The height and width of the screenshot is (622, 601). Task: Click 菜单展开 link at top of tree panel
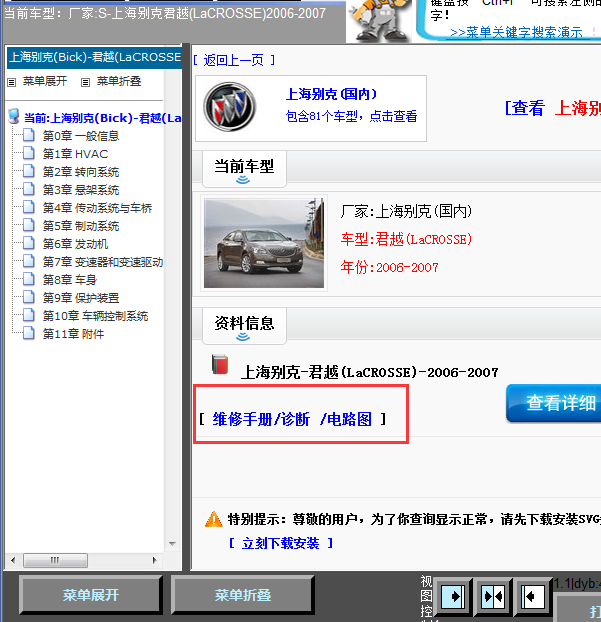(x=45, y=81)
